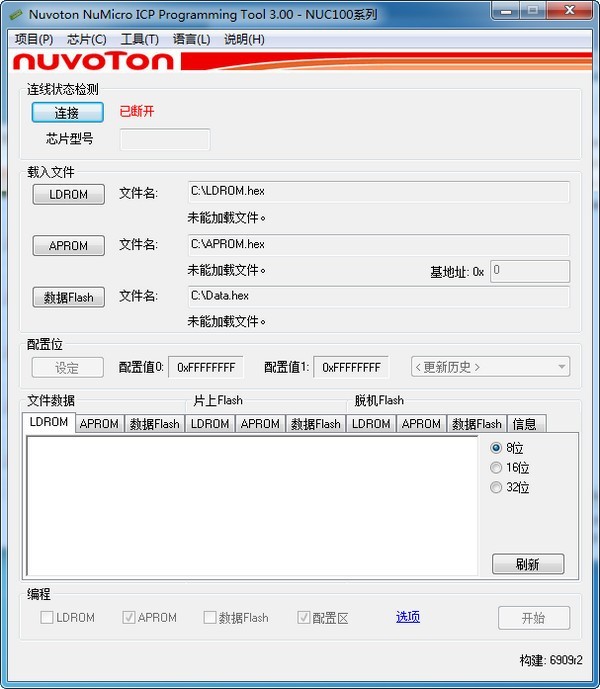Image resolution: width=600 pixels, height=689 pixels.
Task: Expand the 更新历史 dropdown
Action: [491, 366]
